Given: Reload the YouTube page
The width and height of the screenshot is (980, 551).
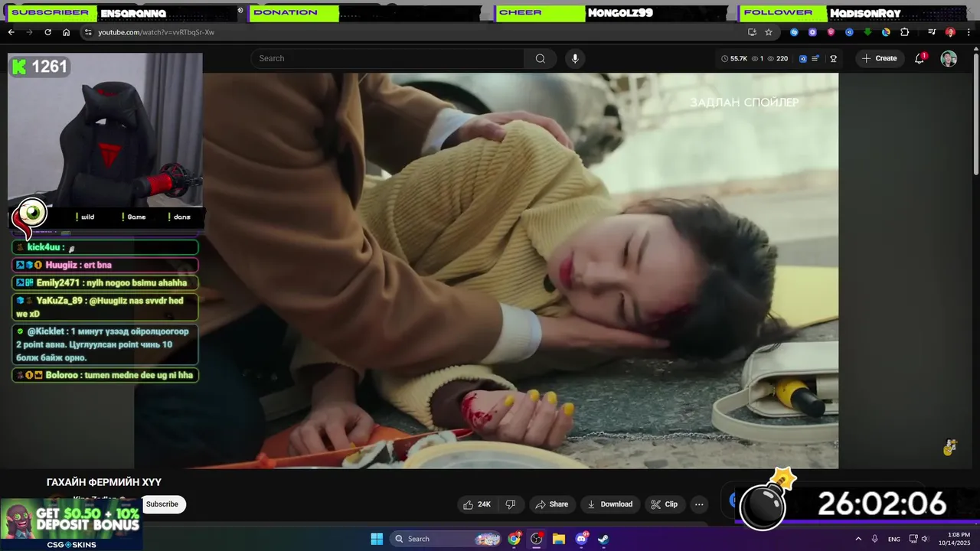Looking at the screenshot, I should (x=47, y=32).
